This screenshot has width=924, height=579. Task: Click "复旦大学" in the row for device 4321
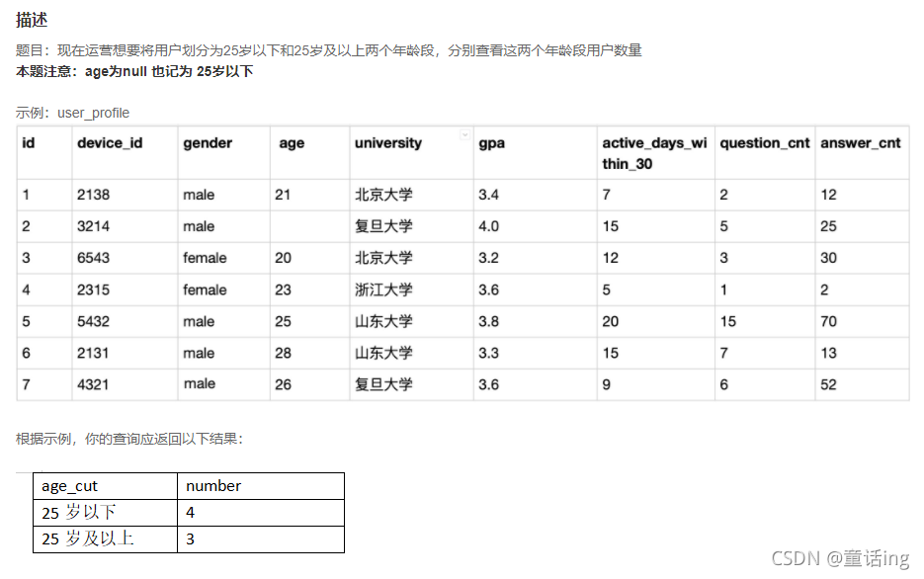[x=383, y=384]
